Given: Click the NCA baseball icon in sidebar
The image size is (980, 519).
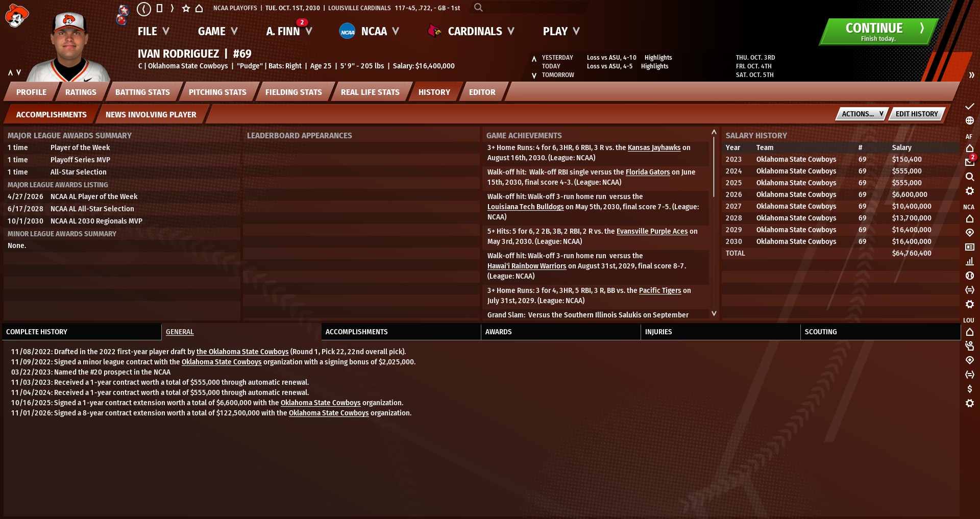Looking at the screenshot, I should click(x=970, y=276).
